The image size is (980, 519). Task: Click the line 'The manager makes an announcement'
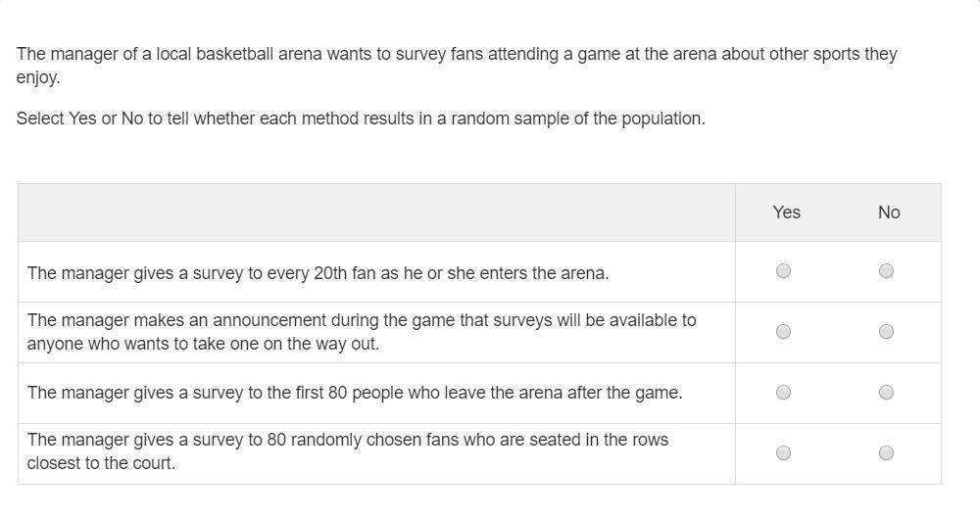(x=362, y=320)
